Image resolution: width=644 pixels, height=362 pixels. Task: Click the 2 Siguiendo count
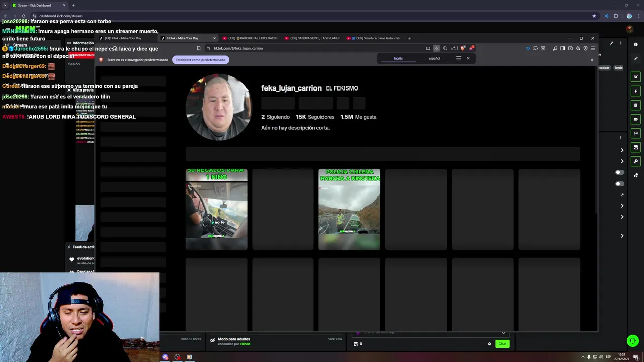[x=275, y=117]
